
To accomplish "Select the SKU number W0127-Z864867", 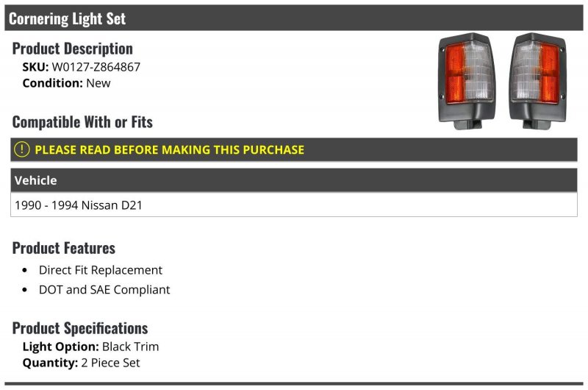I will click(x=96, y=67).
